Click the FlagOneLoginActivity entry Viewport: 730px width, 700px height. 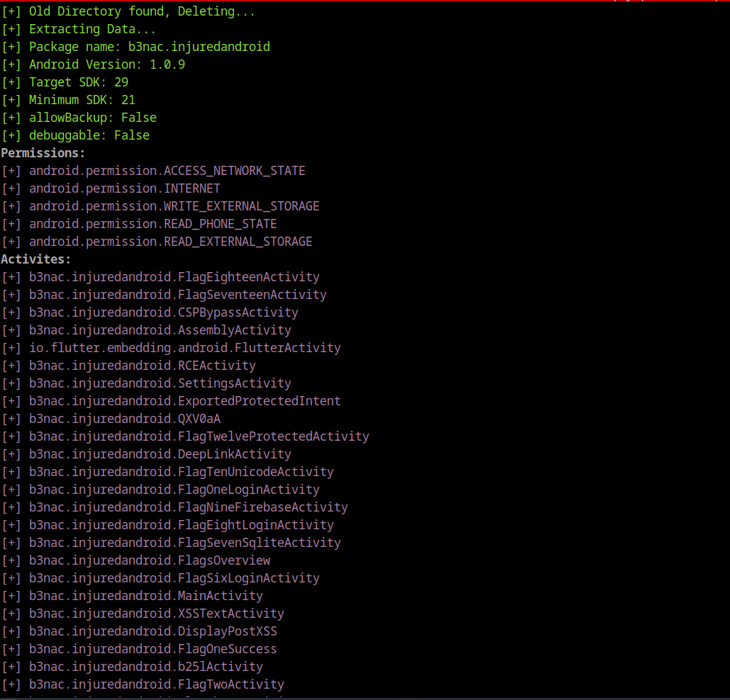pos(161,489)
